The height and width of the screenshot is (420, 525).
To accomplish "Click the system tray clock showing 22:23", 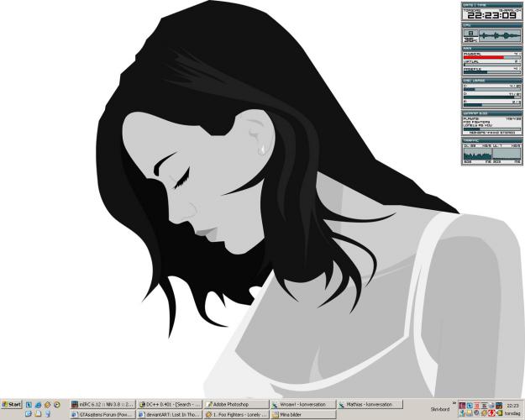I will click(x=512, y=404).
